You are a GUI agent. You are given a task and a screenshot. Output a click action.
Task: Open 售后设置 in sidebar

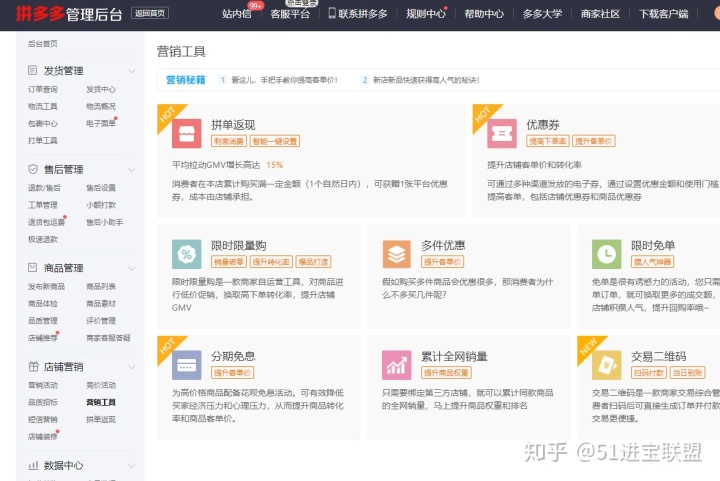pos(101,188)
